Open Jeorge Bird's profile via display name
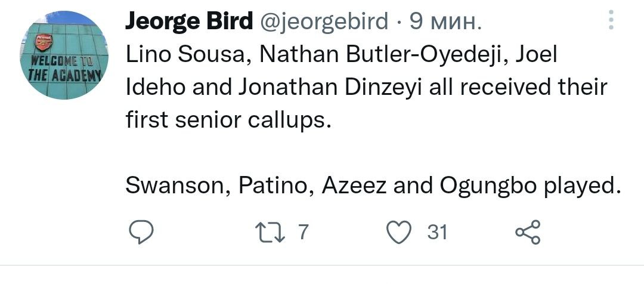The height and width of the screenshot is (284, 644). click(x=189, y=23)
